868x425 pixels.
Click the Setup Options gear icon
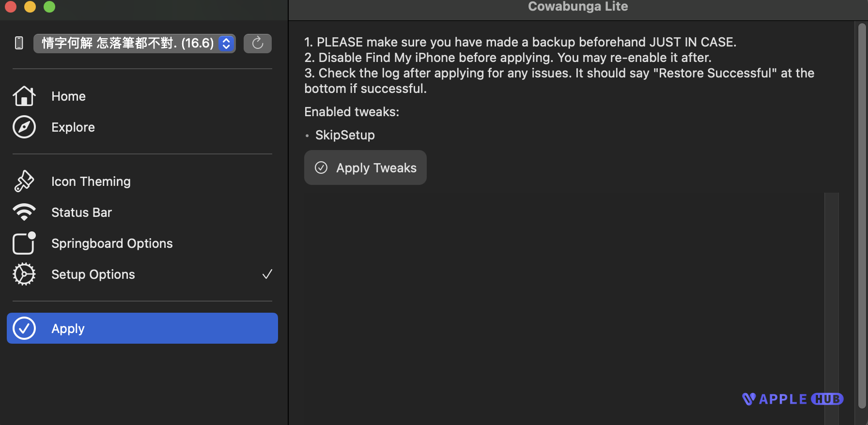tap(24, 274)
